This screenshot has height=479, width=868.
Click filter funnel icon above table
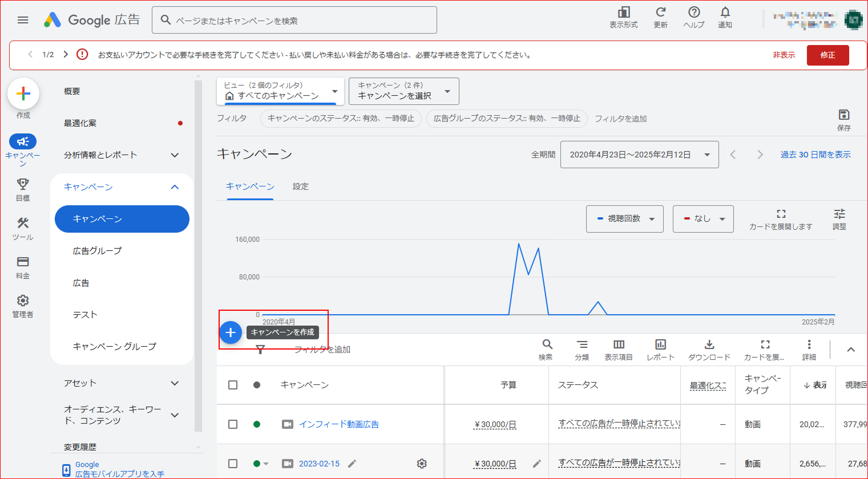point(260,350)
